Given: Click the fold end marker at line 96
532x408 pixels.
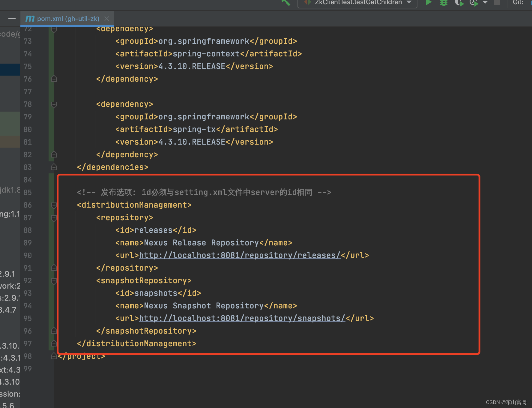Looking at the screenshot, I should point(54,331).
